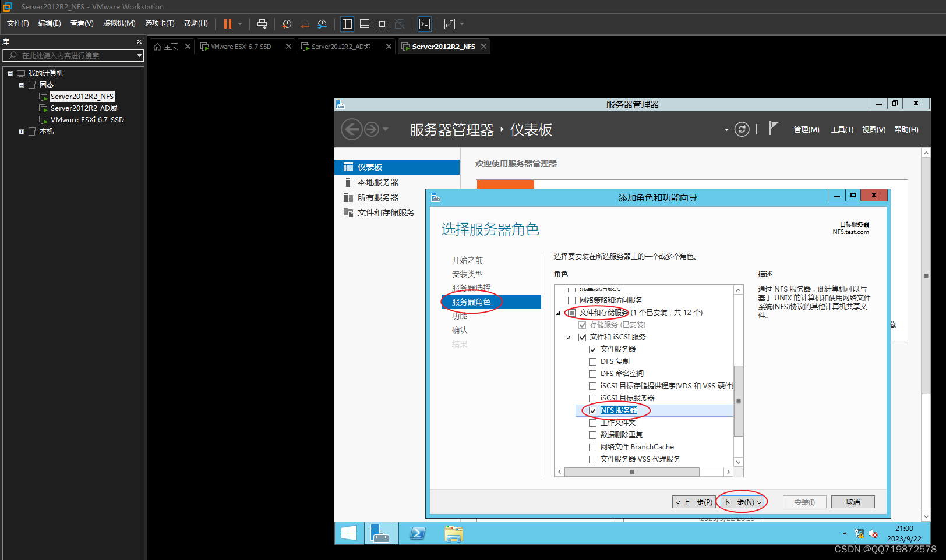Click the Server Manager back arrow
The width and height of the screenshot is (946, 560).
351,129
